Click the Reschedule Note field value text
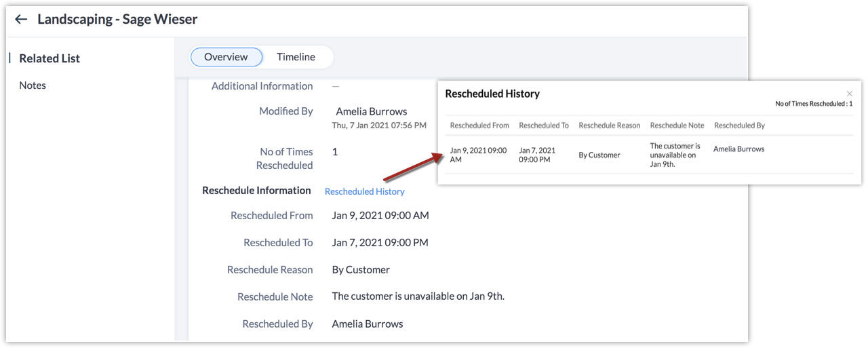This screenshot has width=868, height=348. click(418, 296)
